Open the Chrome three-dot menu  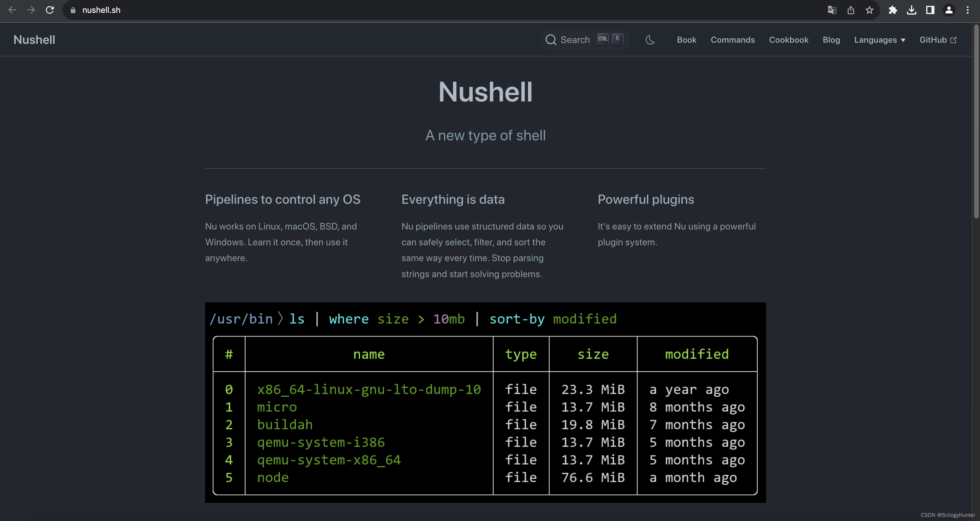click(x=967, y=10)
